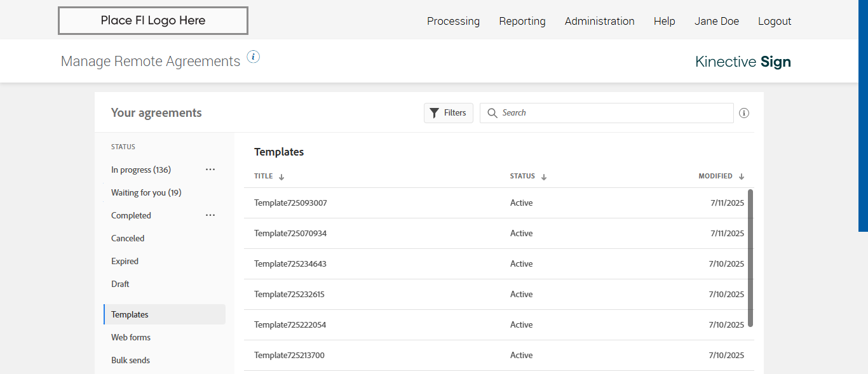868x374 pixels.
Task: Open the Reporting menu
Action: (522, 21)
